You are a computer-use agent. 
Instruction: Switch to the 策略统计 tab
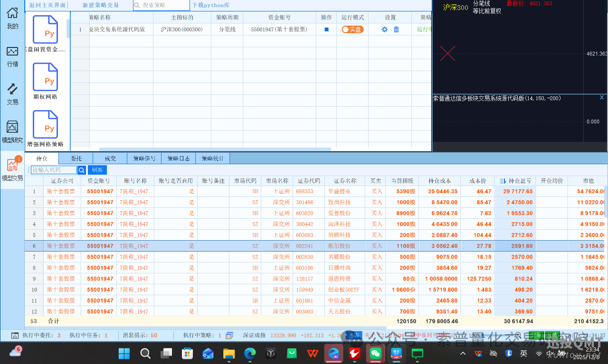pos(212,158)
